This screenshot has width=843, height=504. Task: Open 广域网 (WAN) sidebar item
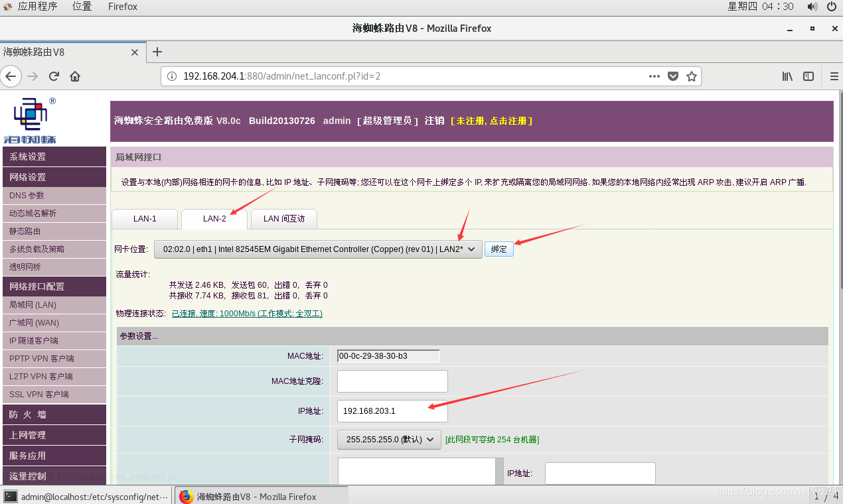click(x=54, y=323)
